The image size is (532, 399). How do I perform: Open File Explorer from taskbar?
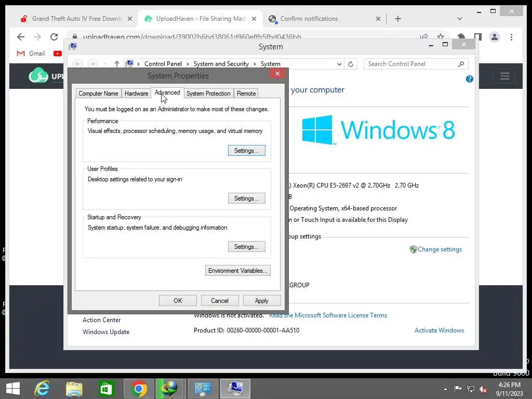[x=74, y=389]
